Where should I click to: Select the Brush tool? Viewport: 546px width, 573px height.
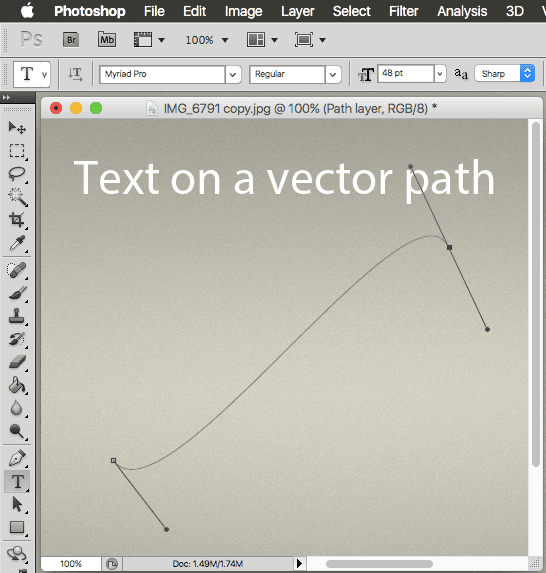[x=17, y=293]
